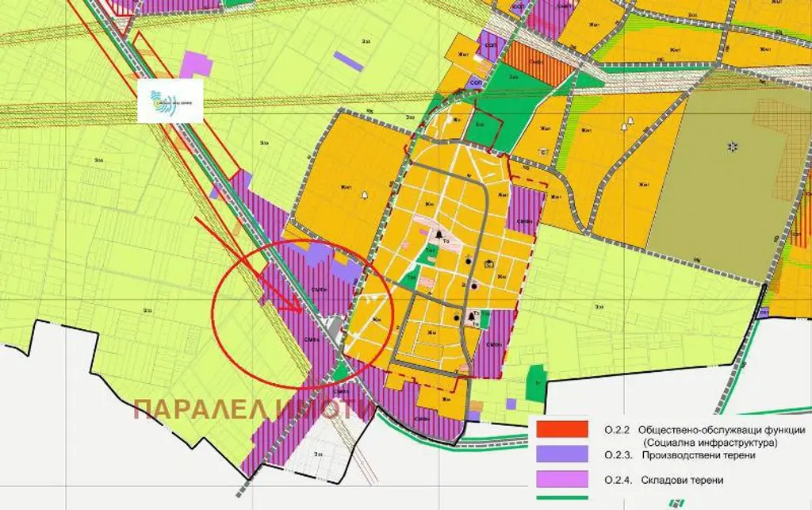
Task: Click the green line sample in legend
Action: pos(561,499)
